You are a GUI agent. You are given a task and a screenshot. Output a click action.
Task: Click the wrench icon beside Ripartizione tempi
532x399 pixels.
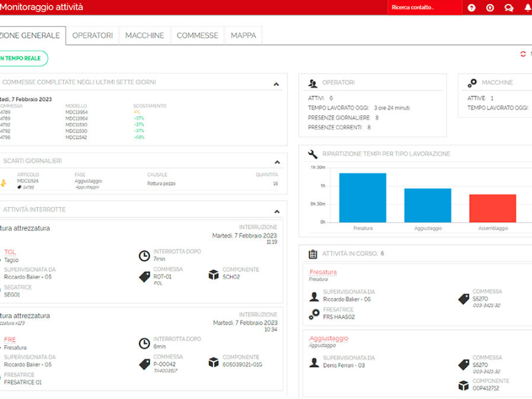tap(313, 154)
